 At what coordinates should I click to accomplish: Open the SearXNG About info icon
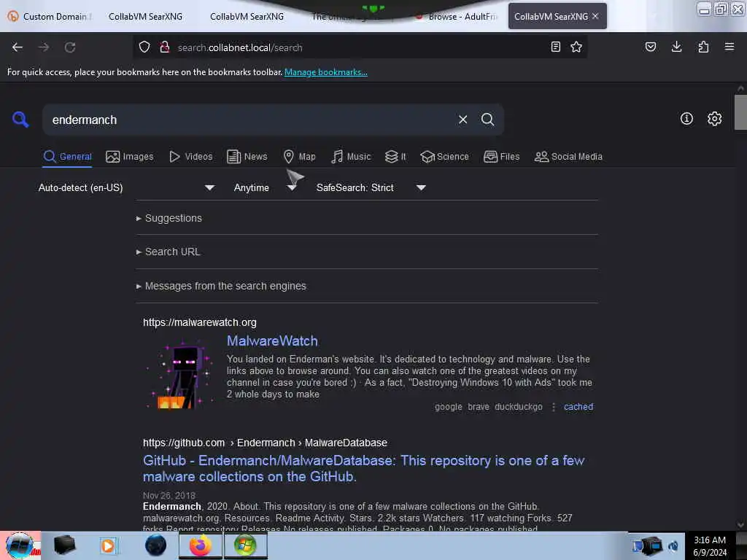tap(686, 119)
